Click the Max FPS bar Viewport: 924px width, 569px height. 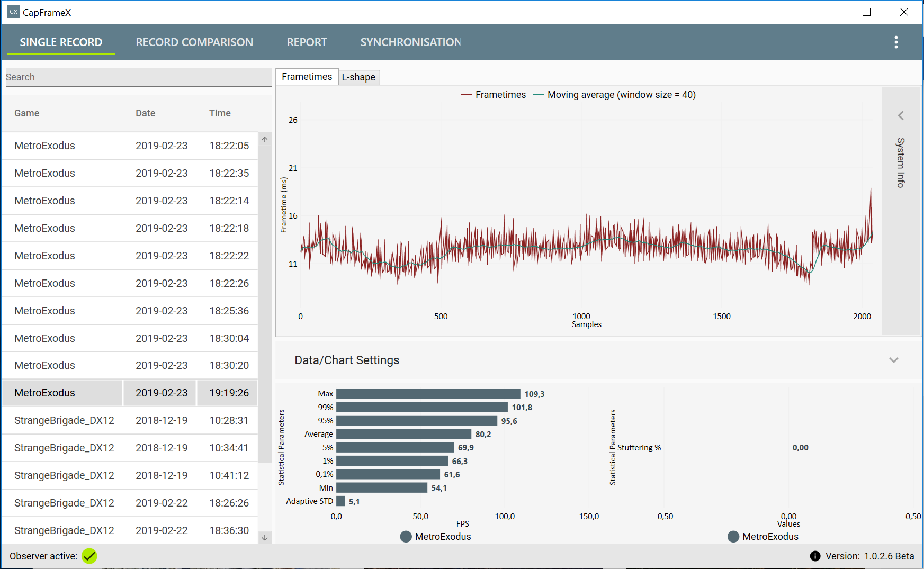(428, 394)
